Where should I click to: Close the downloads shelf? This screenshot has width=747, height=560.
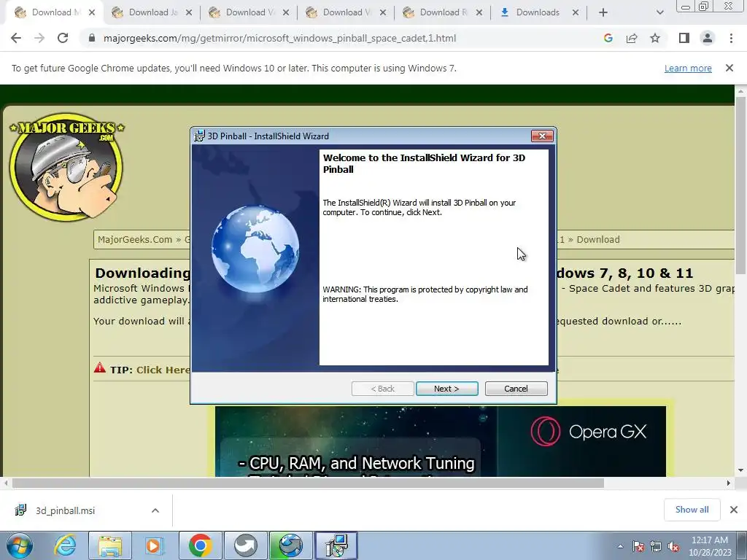(x=734, y=510)
